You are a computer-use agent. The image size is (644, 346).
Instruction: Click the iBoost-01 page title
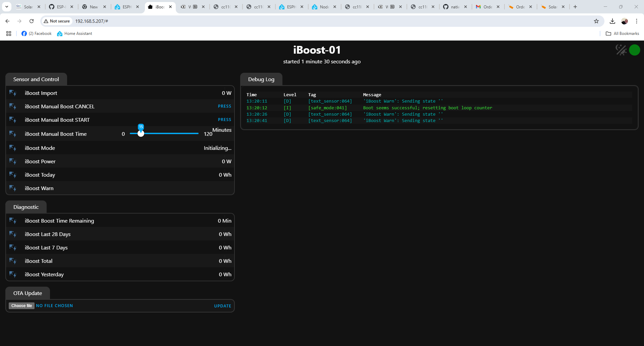click(317, 50)
